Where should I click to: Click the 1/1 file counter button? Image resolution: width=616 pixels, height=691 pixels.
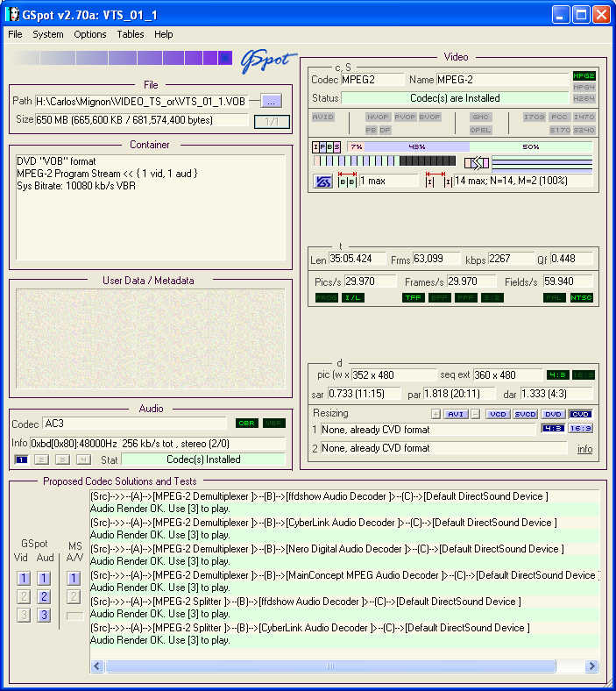click(272, 122)
